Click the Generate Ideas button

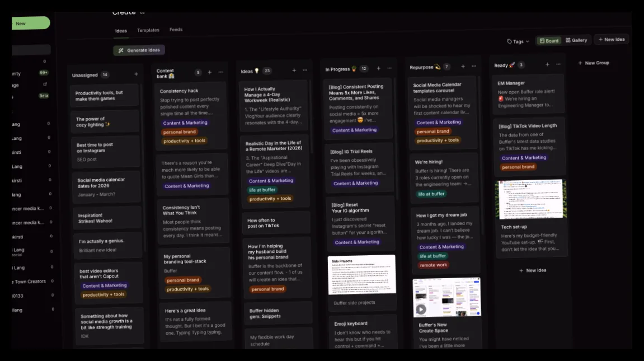(x=139, y=50)
